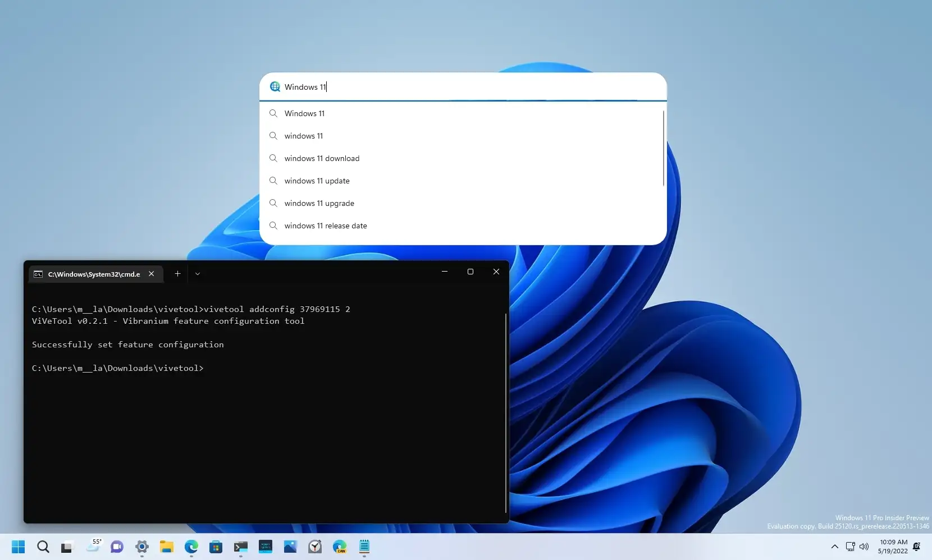Show hidden system tray icons chevron

pos(835,547)
